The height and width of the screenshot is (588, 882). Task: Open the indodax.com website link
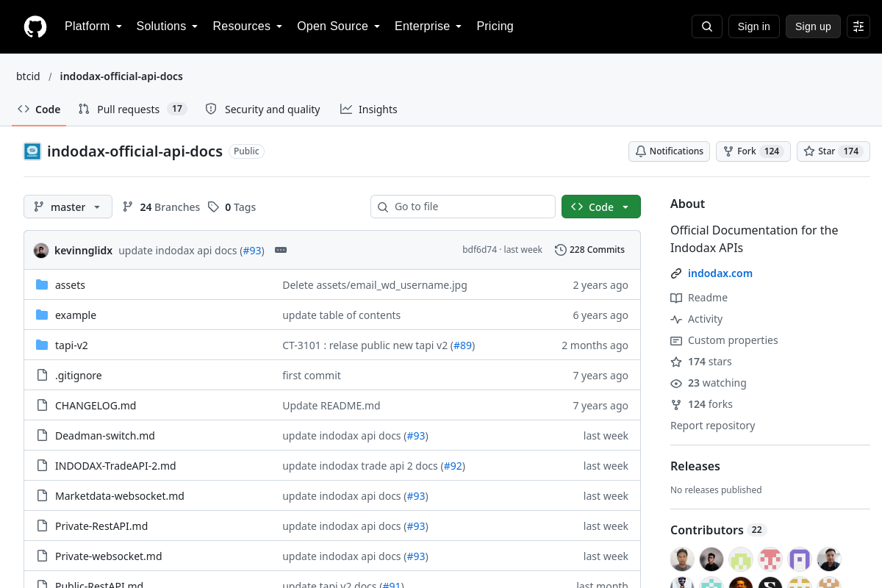coord(720,273)
